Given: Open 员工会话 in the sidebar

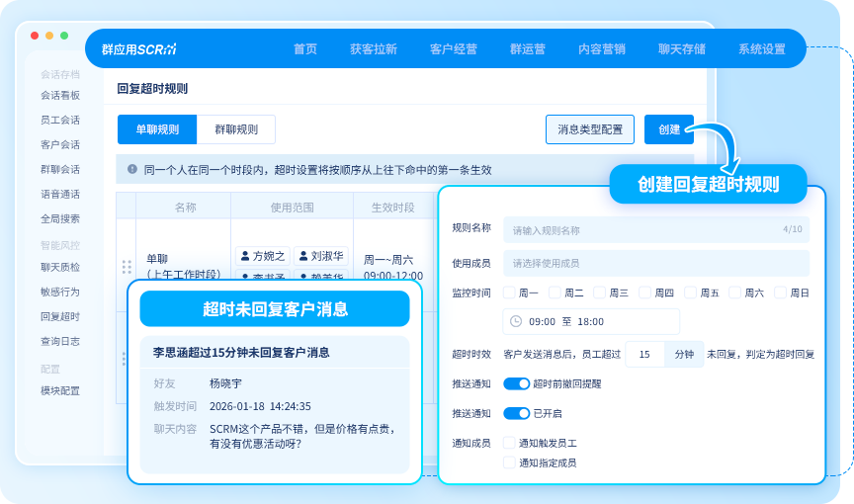Looking at the screenshot, I should 60,120.
